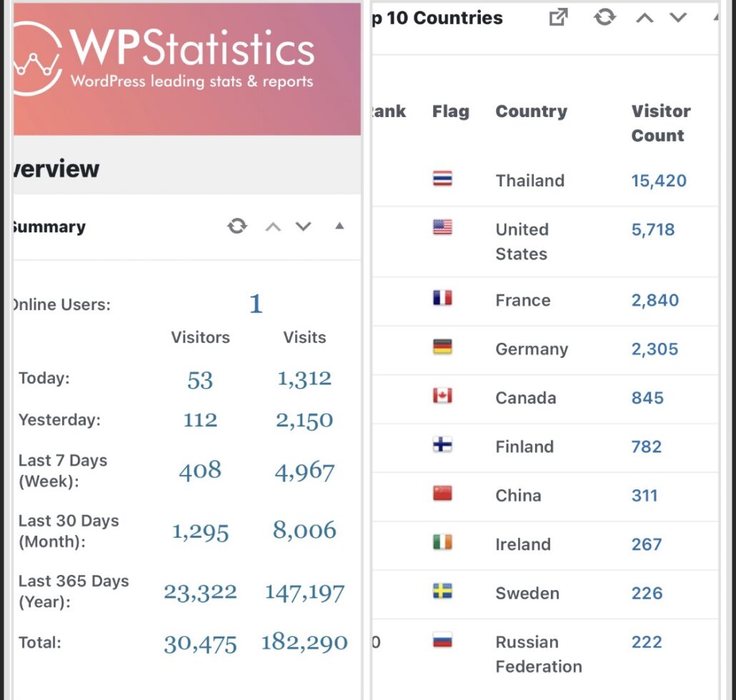Move the Summary widget down
736x700 pixels.
[304, 227]
